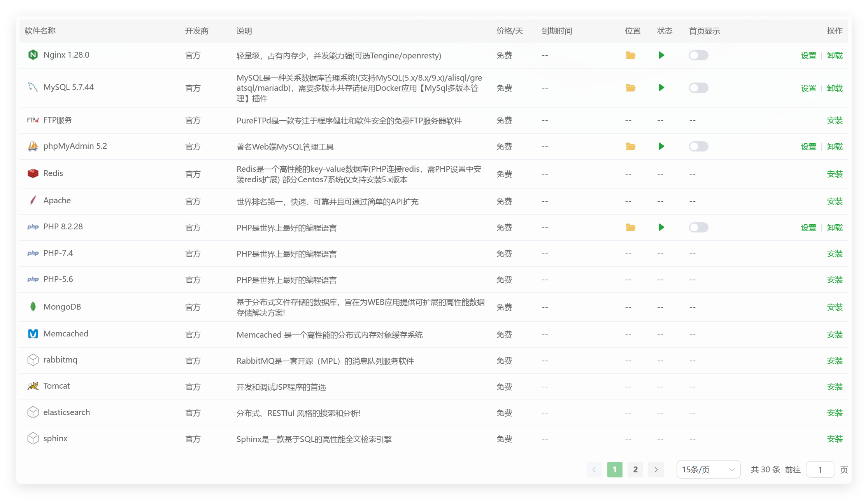Select page 1 in pagination
868x500 pixels.
tap(615, 470)
